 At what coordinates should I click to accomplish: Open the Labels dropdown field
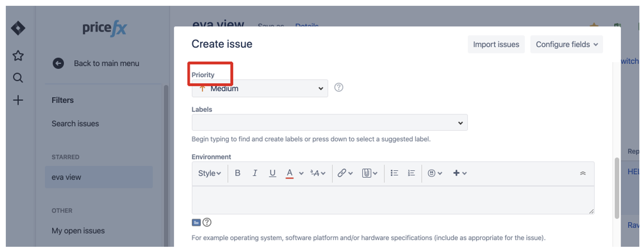pyautogui.click(x=329, y=123)
